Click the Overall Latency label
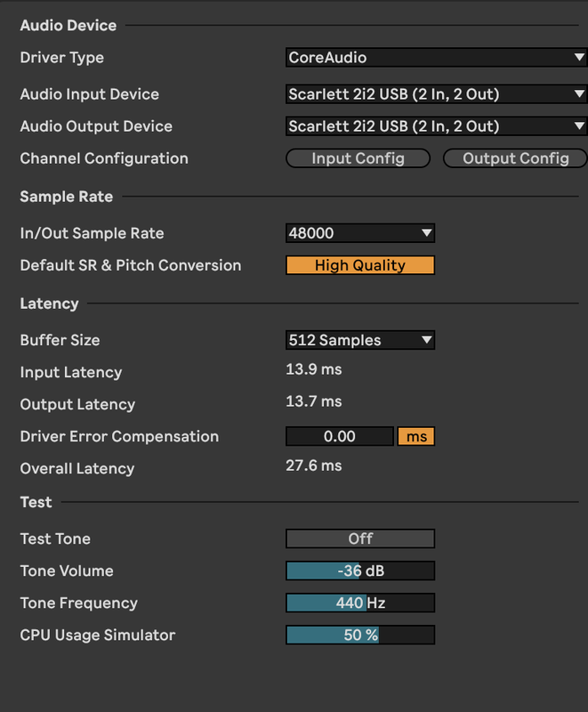The width and height of the screenshot is (588, 712). coord(77,469)
